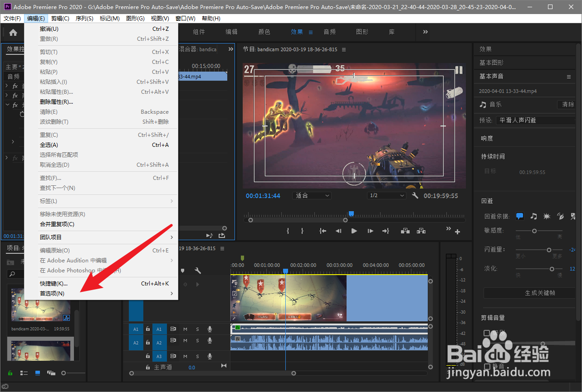The width and height of the screenshot is (582, 392).
Task: Choose 全选(A) from Edit menu
Action: pos(101,145)
